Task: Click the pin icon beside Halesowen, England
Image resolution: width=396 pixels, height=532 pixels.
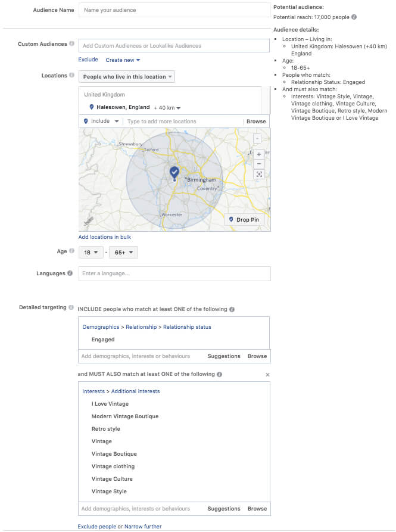Action: pyautogui.click(x=91, y=107)
